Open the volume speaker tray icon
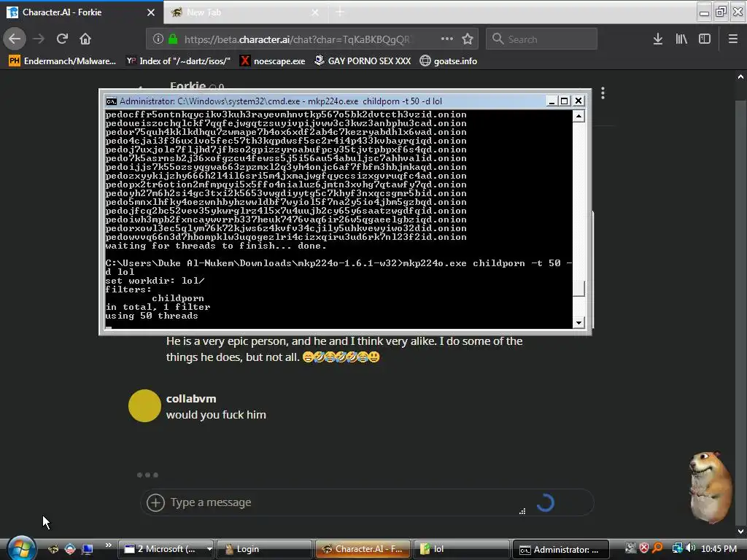747x560 pixels. 690,548
